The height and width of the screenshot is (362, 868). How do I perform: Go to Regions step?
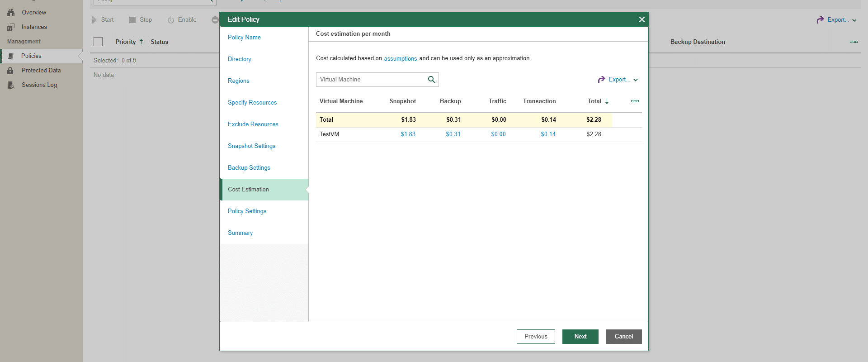[238, 81]
